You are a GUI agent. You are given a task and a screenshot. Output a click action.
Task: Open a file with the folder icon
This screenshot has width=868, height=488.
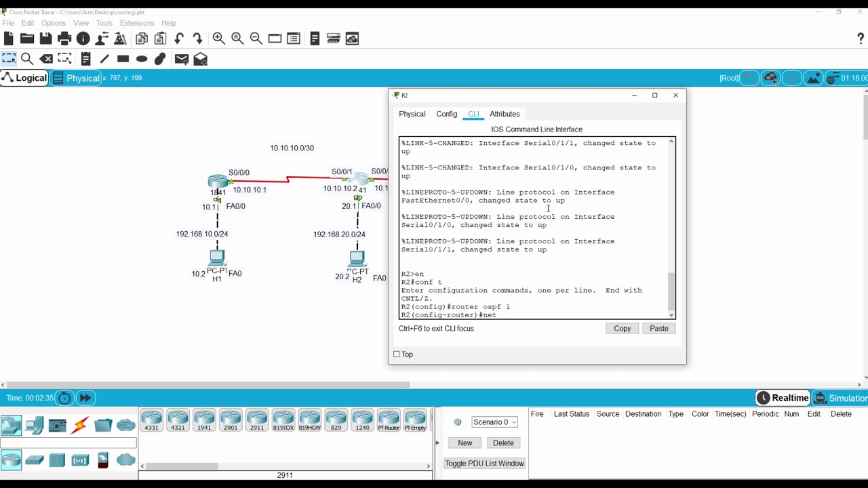(x=27, y=39)
